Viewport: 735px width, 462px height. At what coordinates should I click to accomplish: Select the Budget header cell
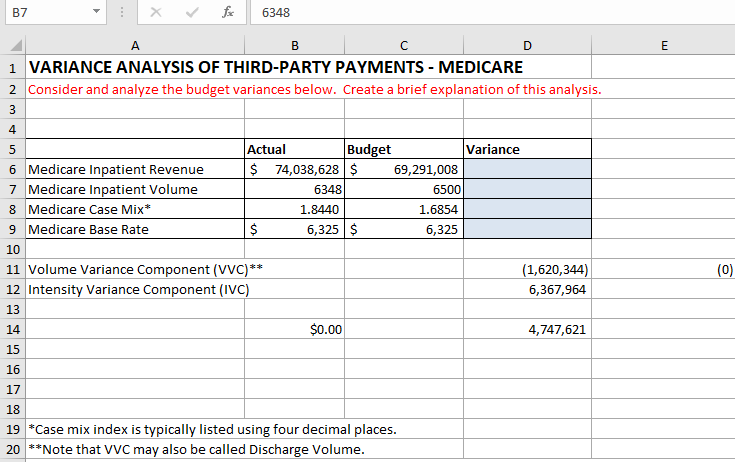pyautogui.click(x=404, y=149)
